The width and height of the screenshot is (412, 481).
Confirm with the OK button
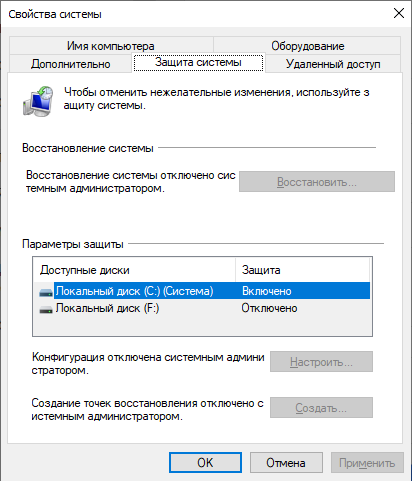[205, 462]
